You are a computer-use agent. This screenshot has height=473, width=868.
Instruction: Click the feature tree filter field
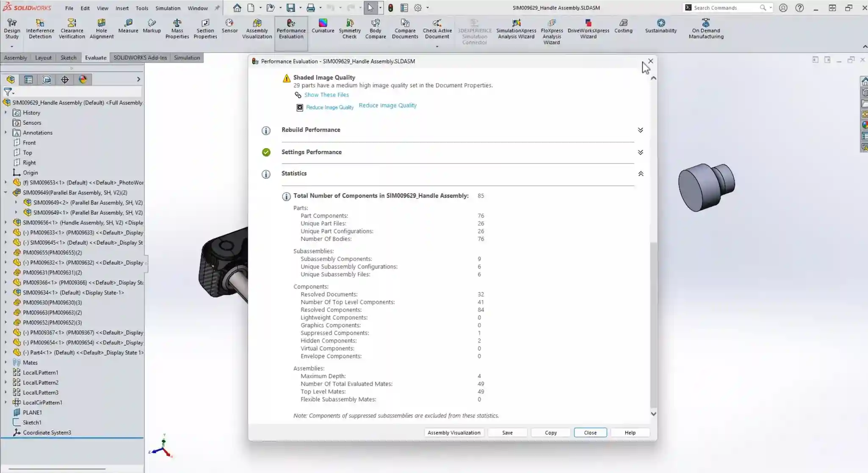click(77, 92)
